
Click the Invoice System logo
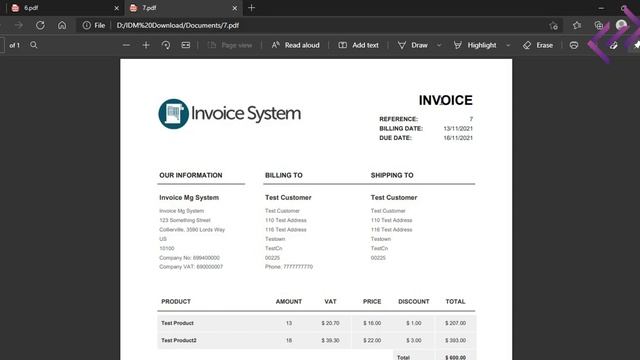coord(230,113)
